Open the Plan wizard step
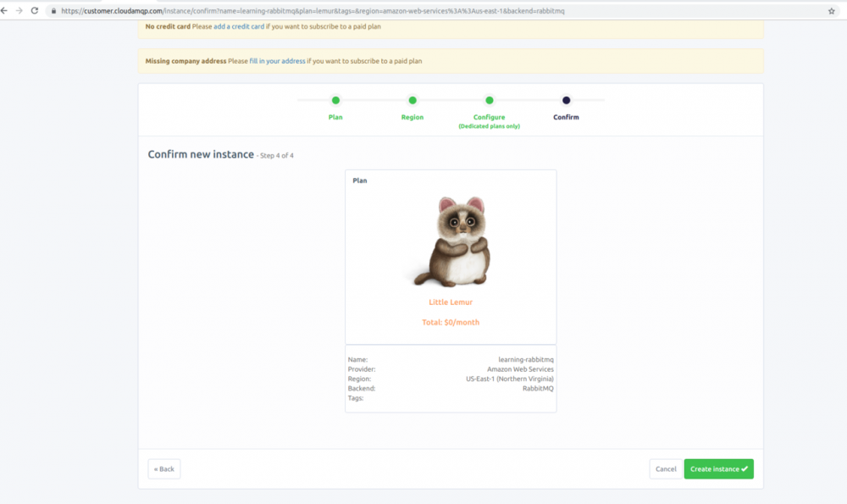The width and height of the screenshot is (847, 504). (x=335, y=117)
